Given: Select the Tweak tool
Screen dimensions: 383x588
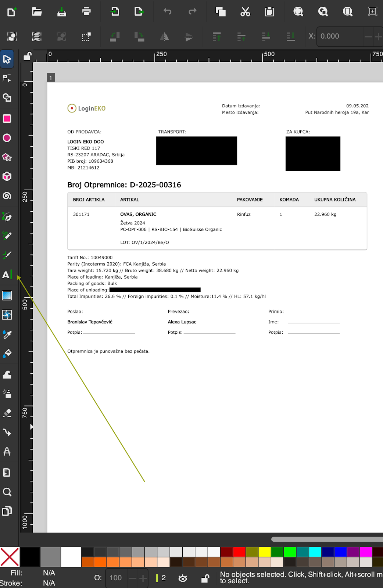Looking at the screenshot, I should [x=7, y=374].
